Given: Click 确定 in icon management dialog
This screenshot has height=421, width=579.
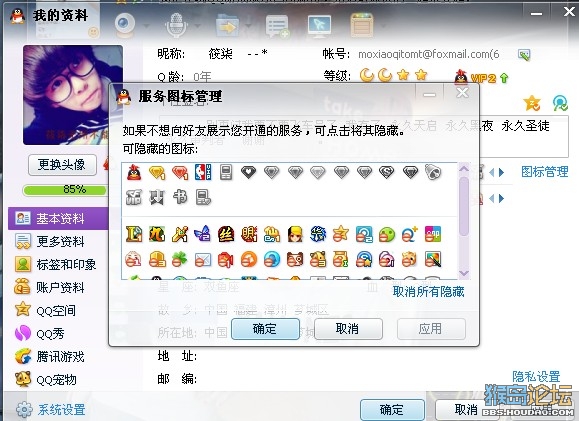Looking at the screenshot, I should pyautogui.click(x=265, y=329).
